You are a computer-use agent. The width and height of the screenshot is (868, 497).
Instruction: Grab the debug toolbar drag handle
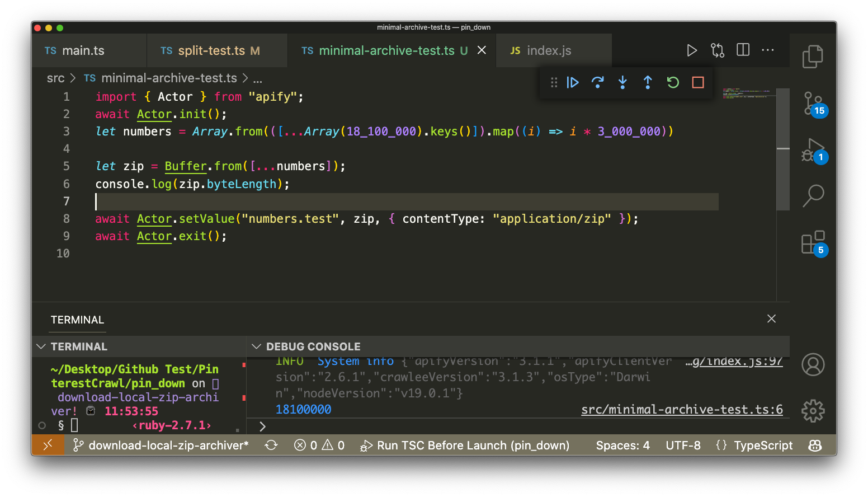[x=554, y=83]
